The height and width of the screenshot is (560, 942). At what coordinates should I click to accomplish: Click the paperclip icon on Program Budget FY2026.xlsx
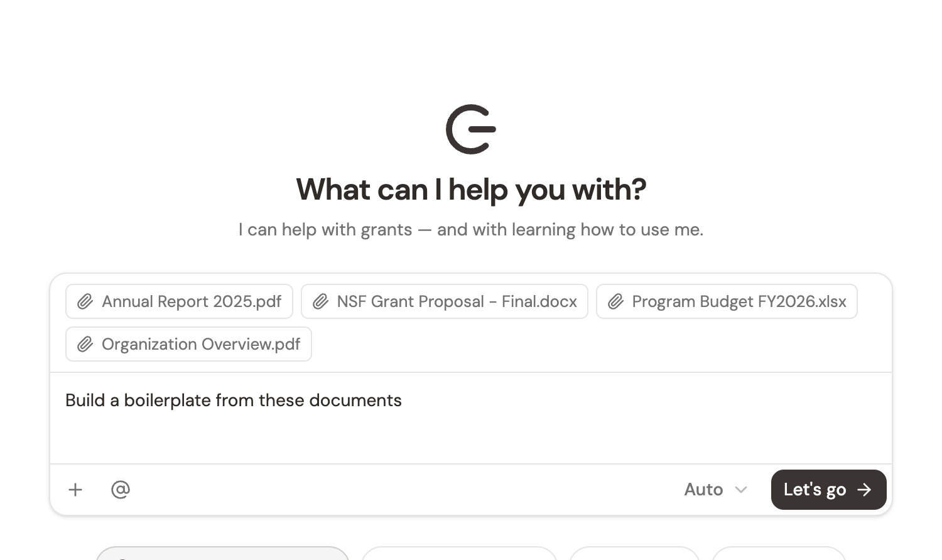615,301
